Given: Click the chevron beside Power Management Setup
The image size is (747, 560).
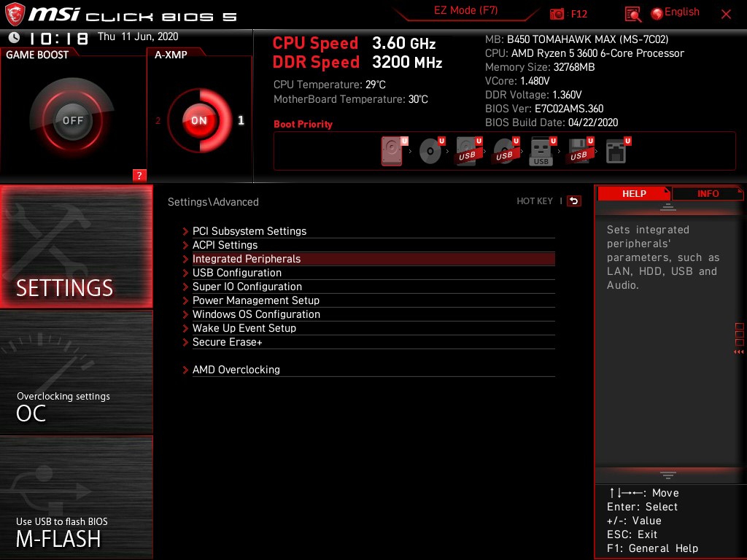Looking at the screenshot, I should [x=186, y=300].
